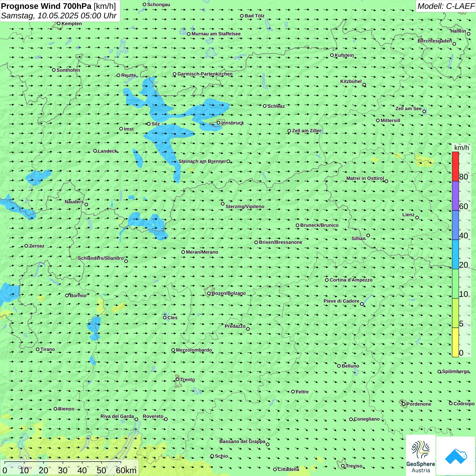Click the 'Bassano del Grappa' label

tap(242, 441)
